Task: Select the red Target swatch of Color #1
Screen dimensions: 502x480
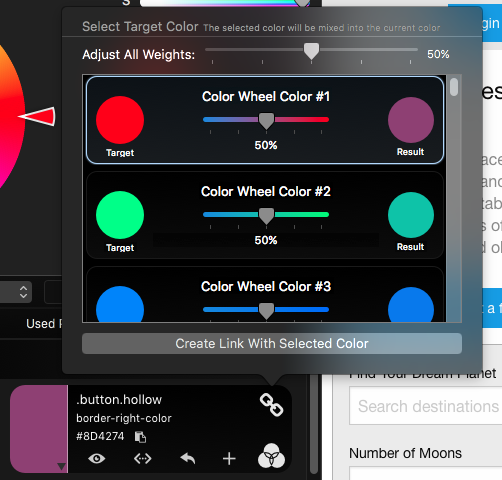Action: pos(120,120)
